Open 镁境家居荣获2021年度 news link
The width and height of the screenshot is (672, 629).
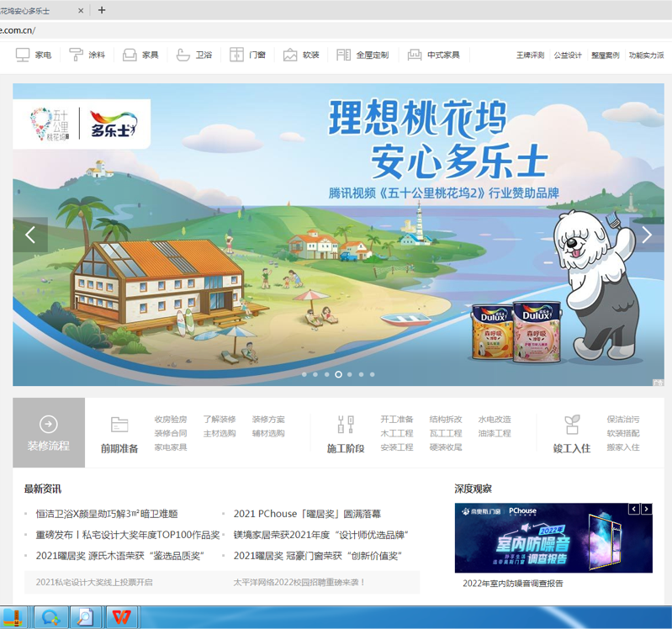click(321, 535)
